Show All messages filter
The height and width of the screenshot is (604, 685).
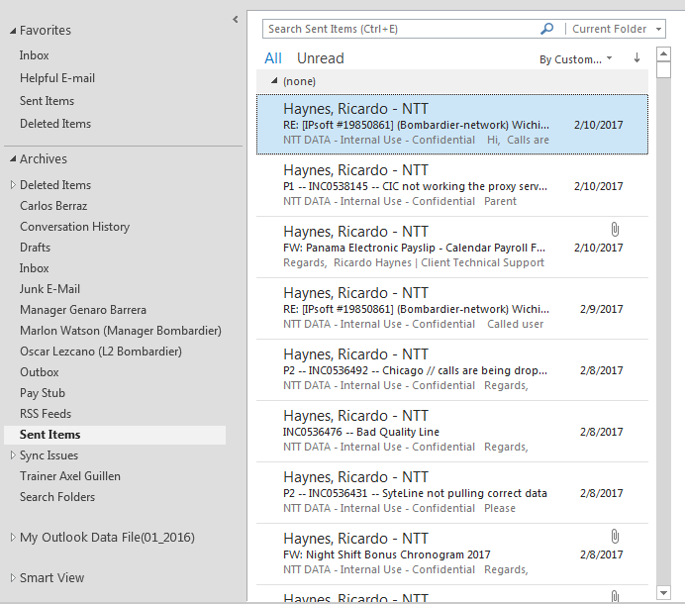click(x=273, y=58)
